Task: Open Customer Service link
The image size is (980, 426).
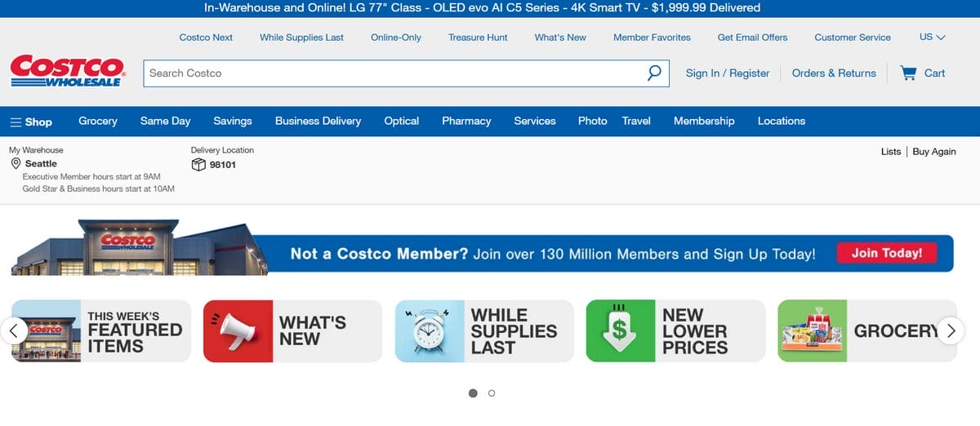Action: click(x=853, y=38)
